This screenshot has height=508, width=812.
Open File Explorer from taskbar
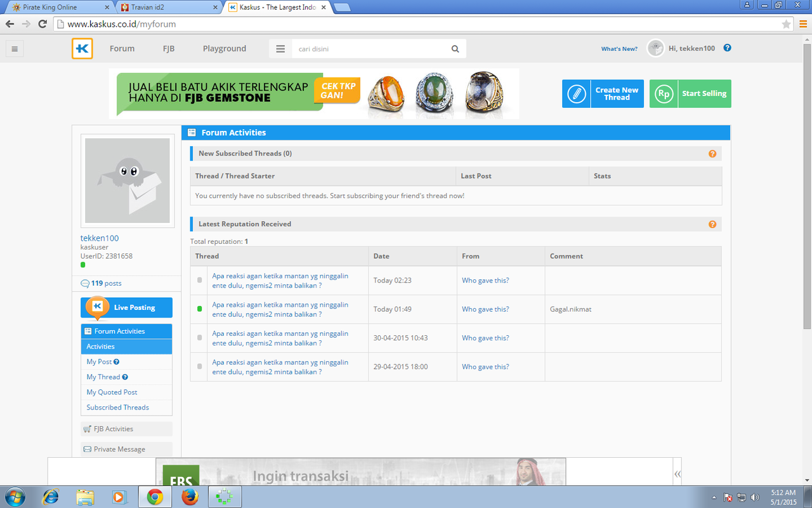click(85, 497)
